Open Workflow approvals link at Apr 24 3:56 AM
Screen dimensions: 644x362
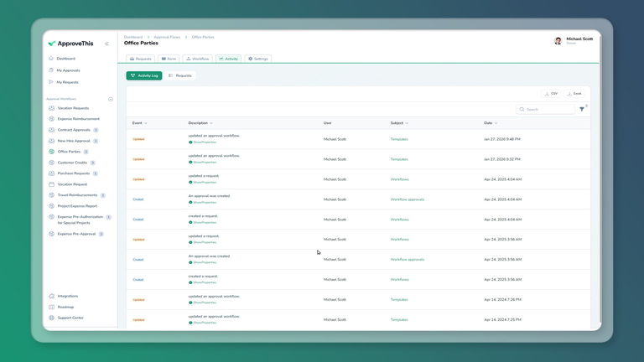coord(407,260)
